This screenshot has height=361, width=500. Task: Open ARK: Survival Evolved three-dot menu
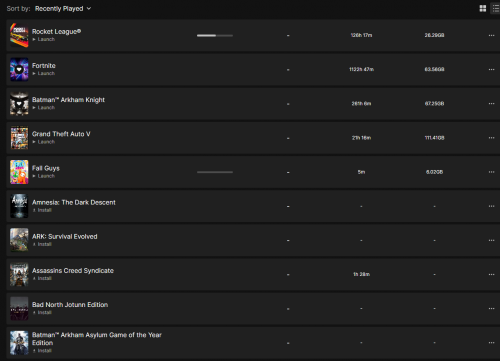pyautogui.click(x=491, y=240)
